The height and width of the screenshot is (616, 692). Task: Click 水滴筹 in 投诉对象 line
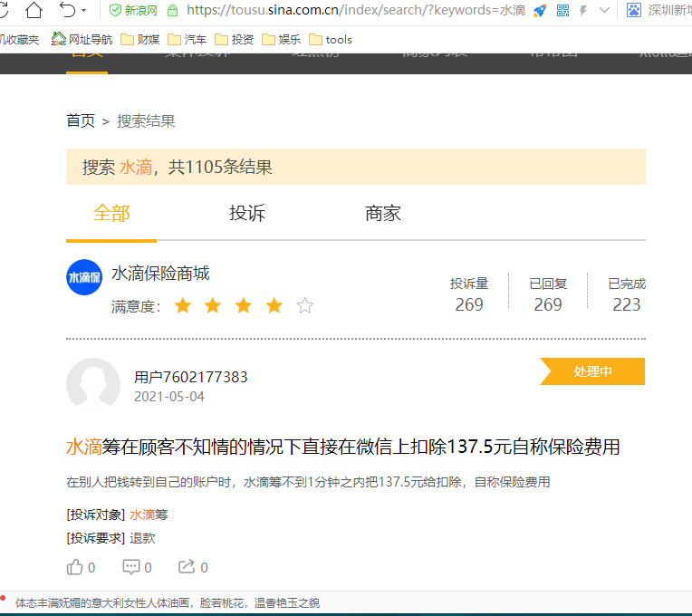(149, 515)
